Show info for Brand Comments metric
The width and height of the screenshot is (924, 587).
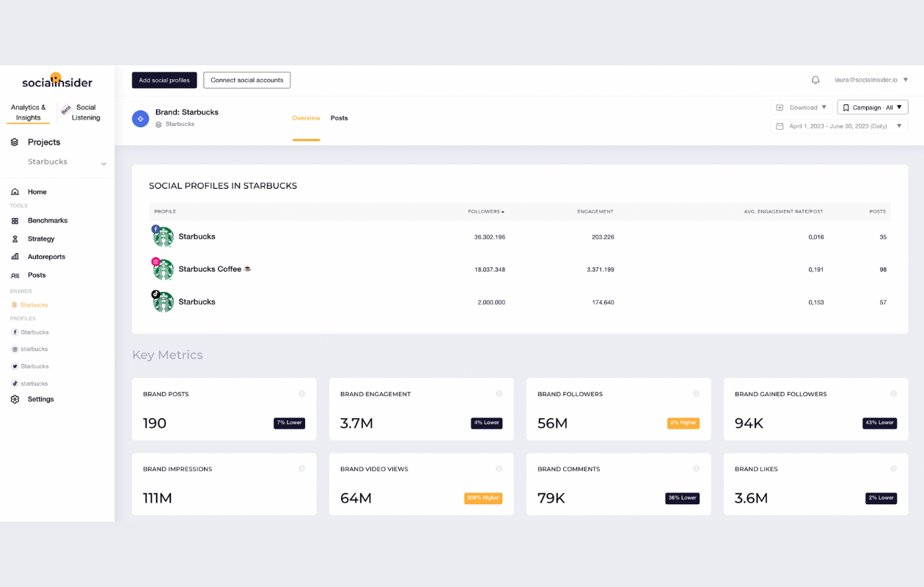(696, 469)
